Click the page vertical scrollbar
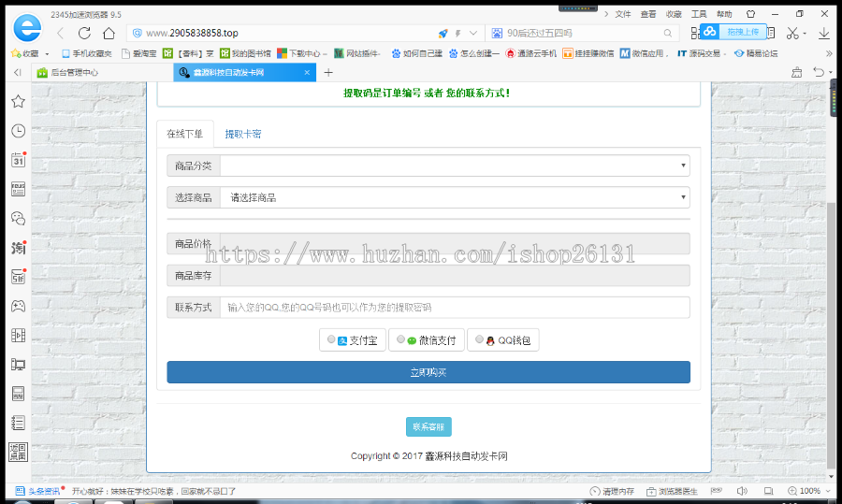This screenshot has width=842, height=504. pyautogui.click(x=832, y=336)
